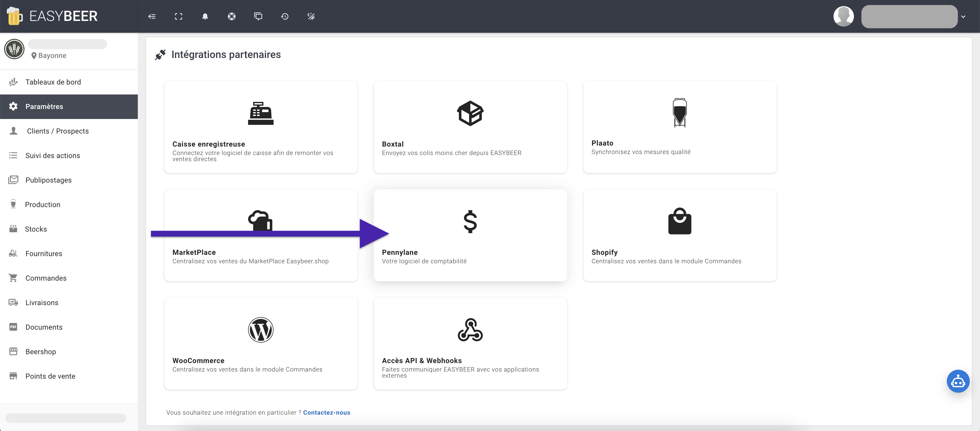Go to Points de vente
The height and width of the screenshot is (431, 980).
pyautogui.click(x=69, y=376)
